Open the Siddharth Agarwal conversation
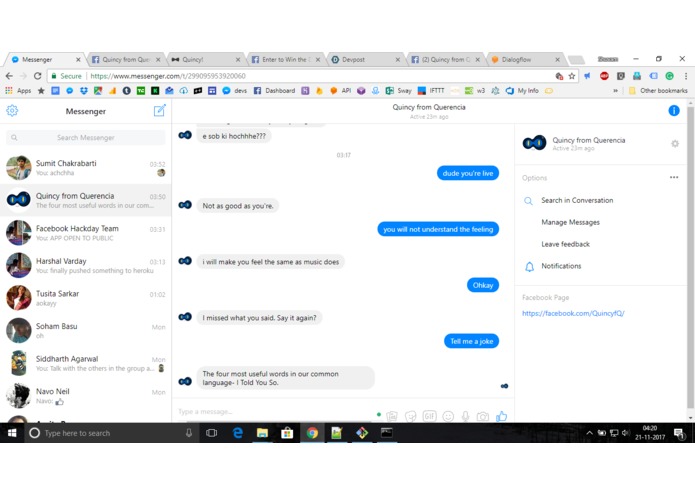The width and height of the screenshot is (695, 494). click(86, 363)
